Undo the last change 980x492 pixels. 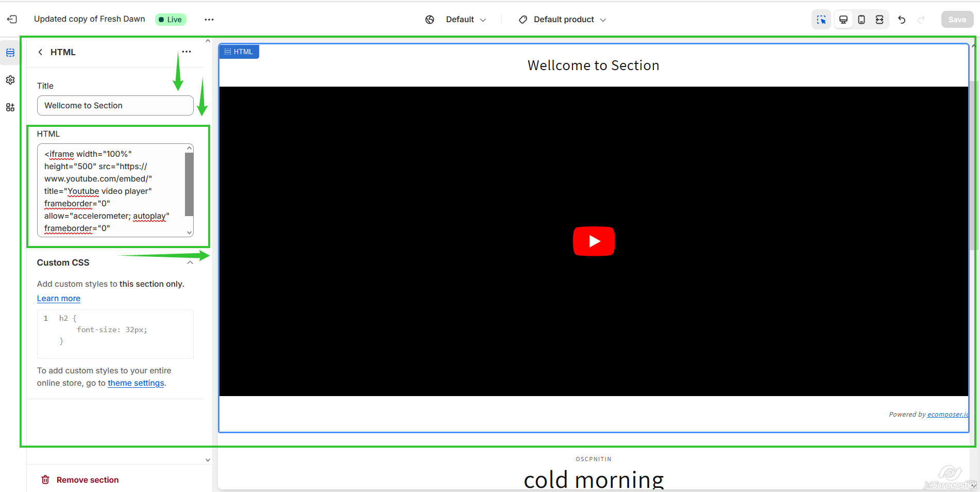(x=902, y=20)
